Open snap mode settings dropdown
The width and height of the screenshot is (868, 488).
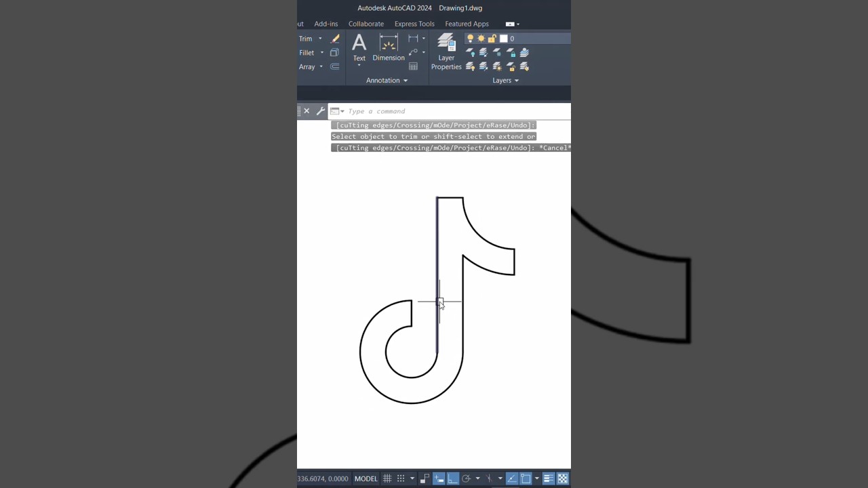click(x=412, y=479)
